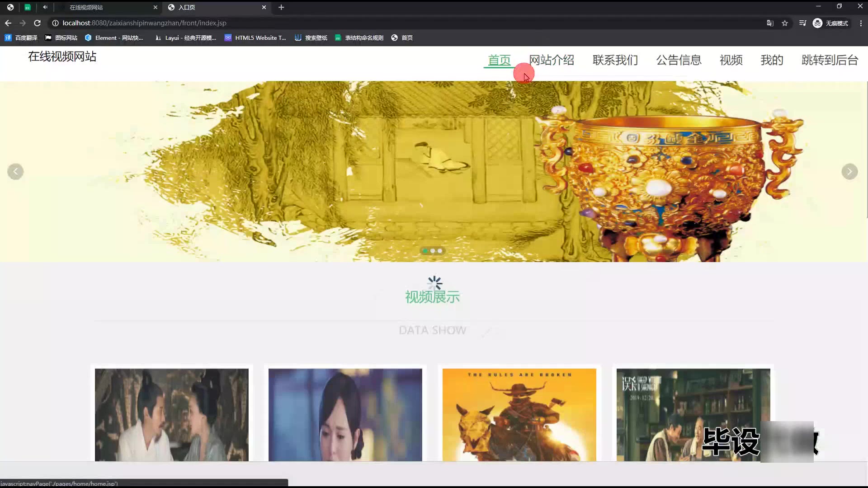Switch to the 入口页 browser tab

click(216, 7)
